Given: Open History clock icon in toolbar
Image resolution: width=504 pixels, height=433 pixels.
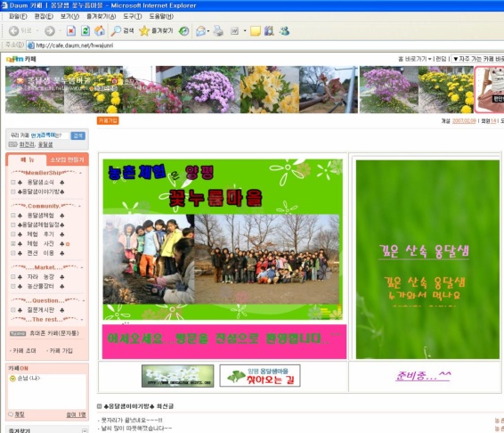Looking at the screenshot, I should coord(183,31).
